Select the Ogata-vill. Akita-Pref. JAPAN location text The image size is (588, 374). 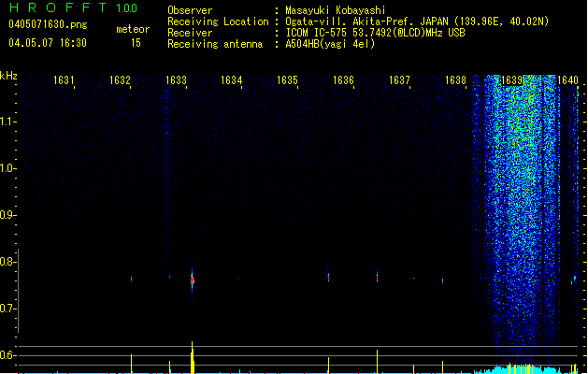pos(417,22)
